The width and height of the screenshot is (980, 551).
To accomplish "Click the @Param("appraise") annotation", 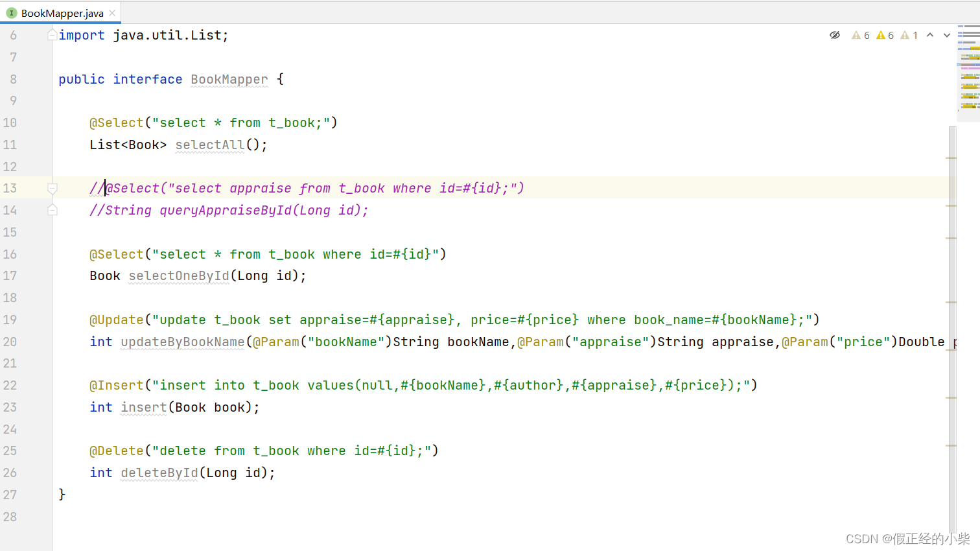I will (x=587, y=342).
